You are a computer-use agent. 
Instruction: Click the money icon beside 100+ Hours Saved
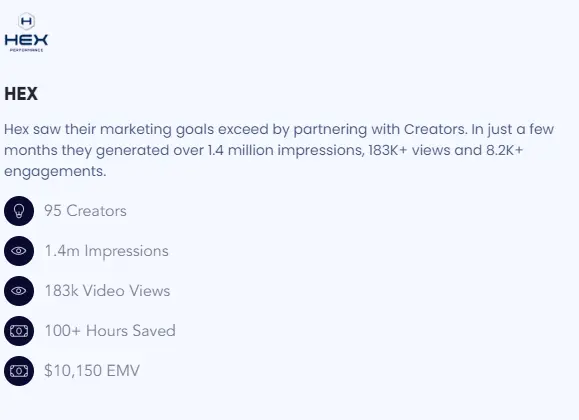(19, 331)
